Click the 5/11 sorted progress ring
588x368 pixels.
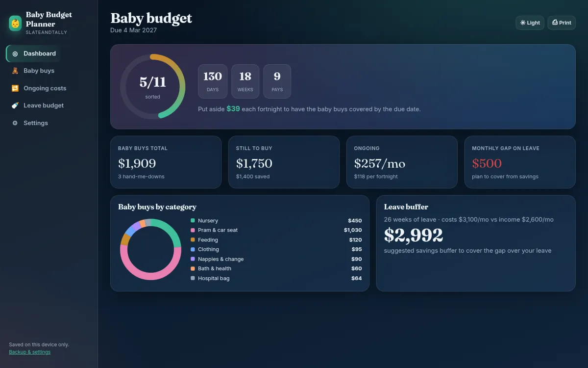153,86
